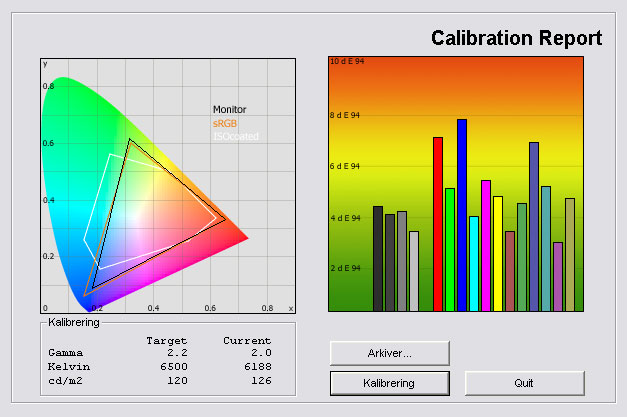Screen dimensions: 627x417
Task: Click the Gamma current value 2.0
Action: 262,353
